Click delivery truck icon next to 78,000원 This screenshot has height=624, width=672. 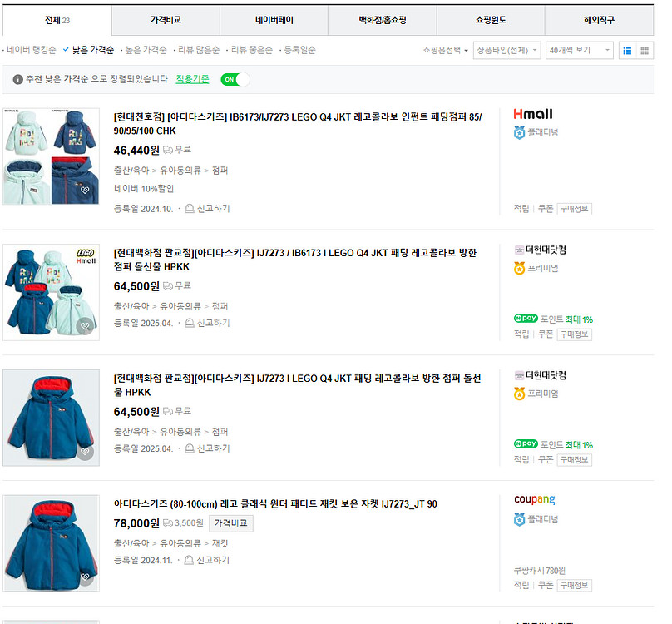[168, 523]
